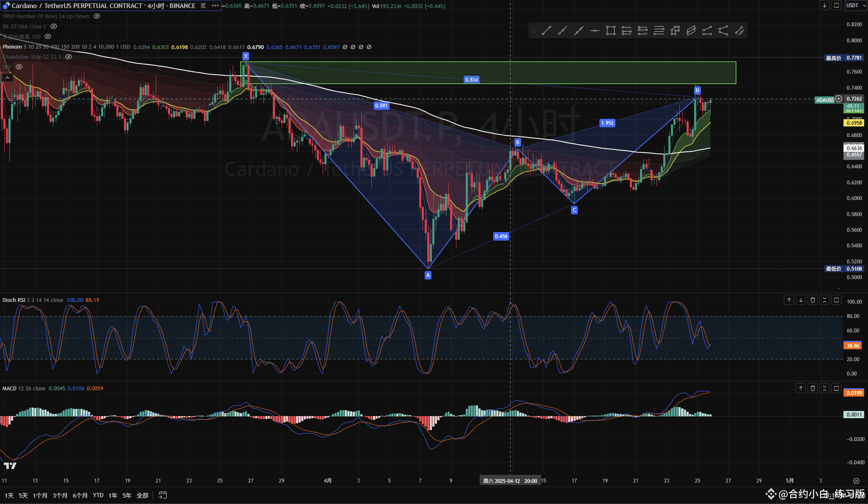Delete the Stoch RSI pane
This screenshot has height=504, width=868.
tap(813, 300)
